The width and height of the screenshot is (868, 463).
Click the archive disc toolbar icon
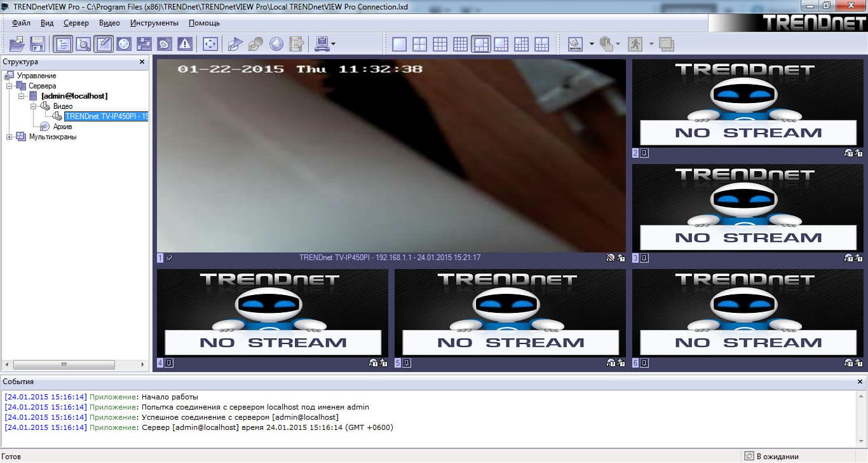click(x=165, y=44)
